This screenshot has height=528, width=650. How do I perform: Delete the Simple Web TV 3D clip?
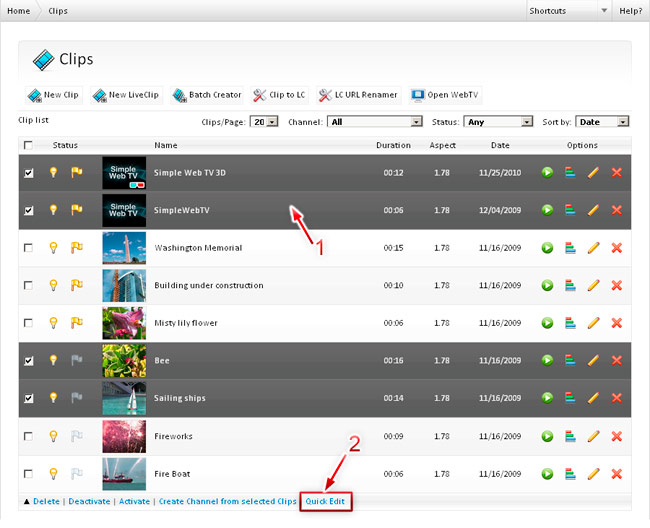point(616,172)
